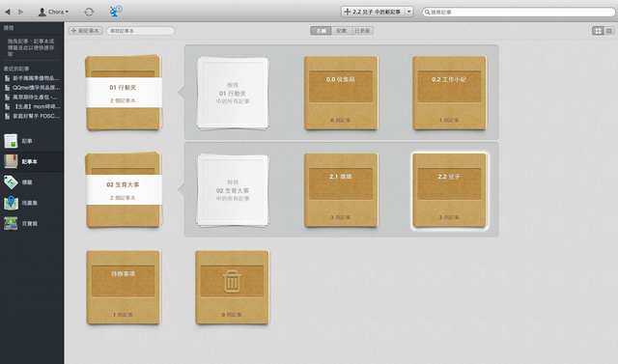Viewport: 618px width, 364px height.
Task: Open the 百寶箱 trunk sidebar item
Action: (32, 223)
